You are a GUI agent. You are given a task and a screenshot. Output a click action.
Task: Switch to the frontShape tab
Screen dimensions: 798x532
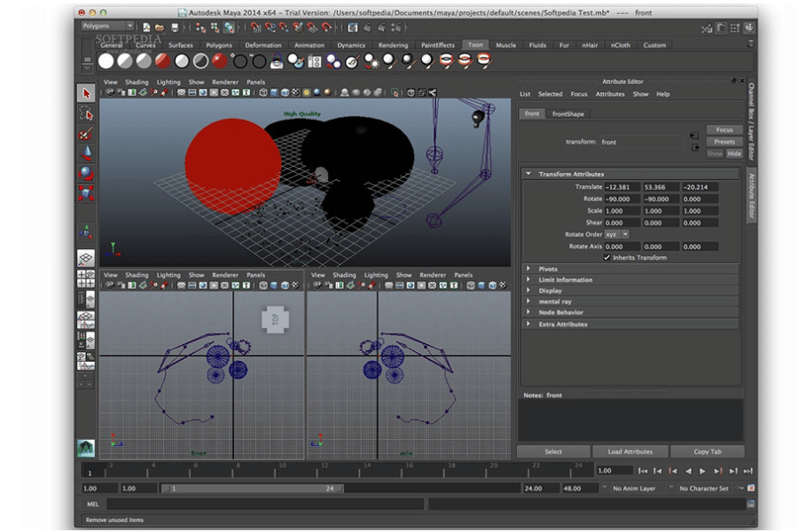(x=568, y=113)
